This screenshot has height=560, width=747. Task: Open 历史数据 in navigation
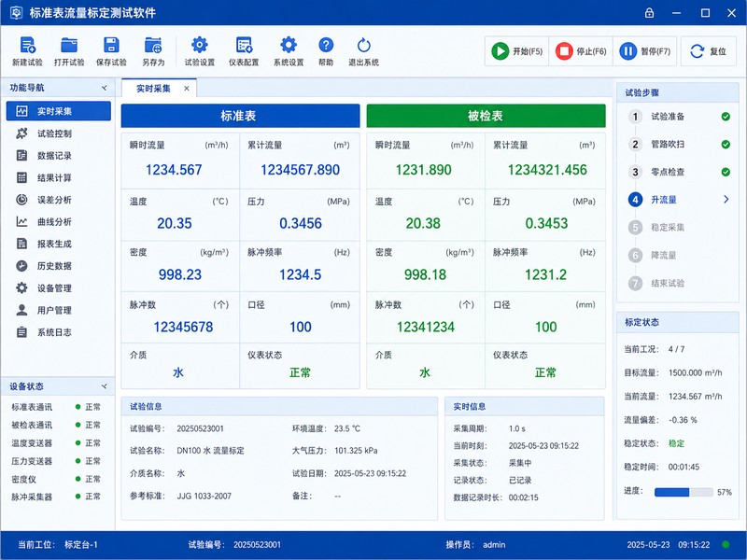click(59, 266)
